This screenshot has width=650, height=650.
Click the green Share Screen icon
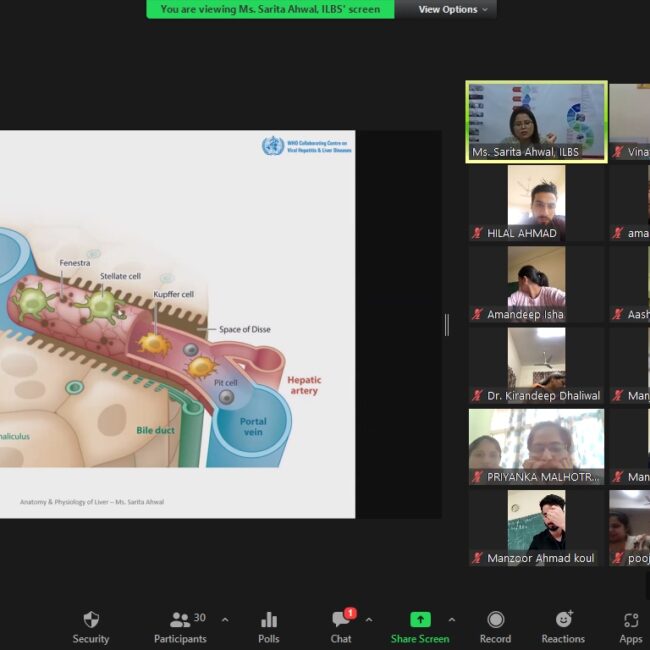pos(420,620)
